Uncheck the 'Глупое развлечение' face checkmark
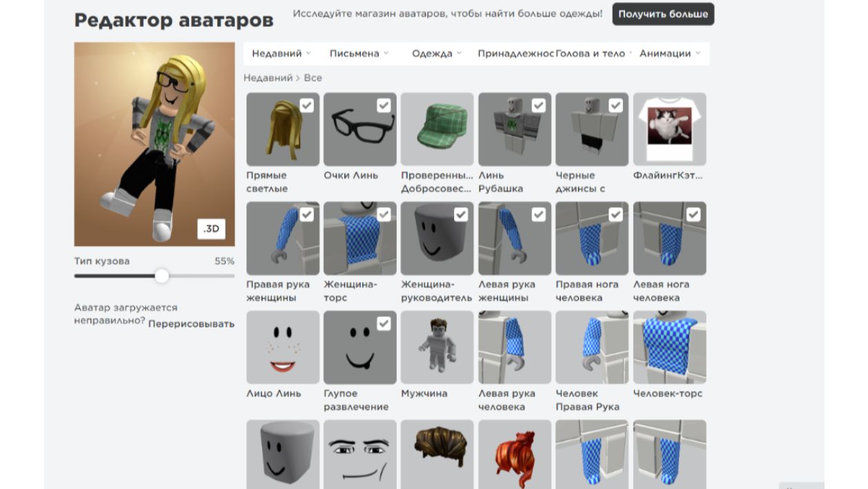This screenshot has width=868, height=489. 384,323
